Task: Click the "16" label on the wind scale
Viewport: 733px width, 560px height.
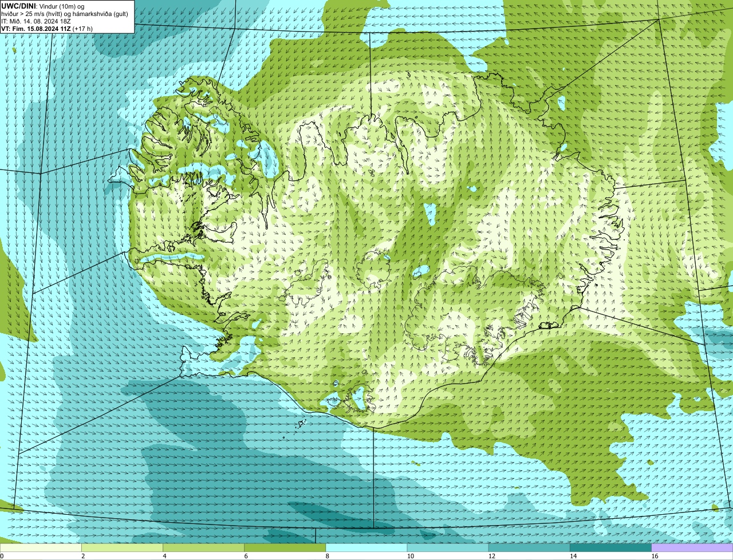Action: [x=655, y=556]
